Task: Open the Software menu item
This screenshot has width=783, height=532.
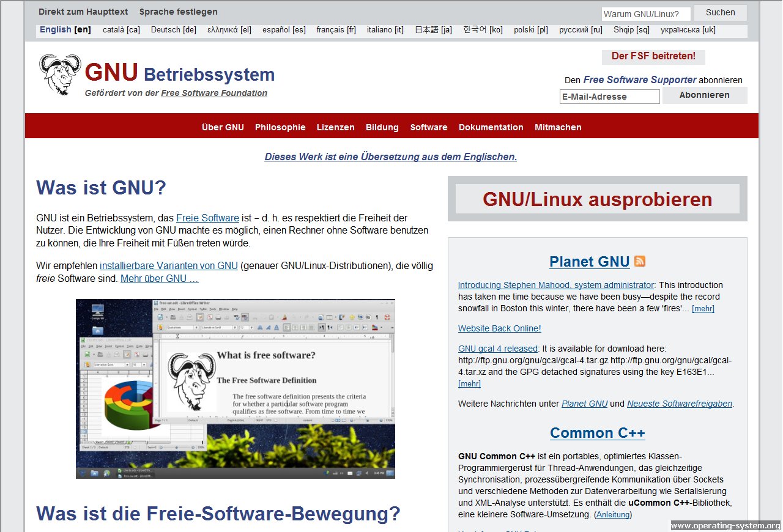Action: (429, 127)
